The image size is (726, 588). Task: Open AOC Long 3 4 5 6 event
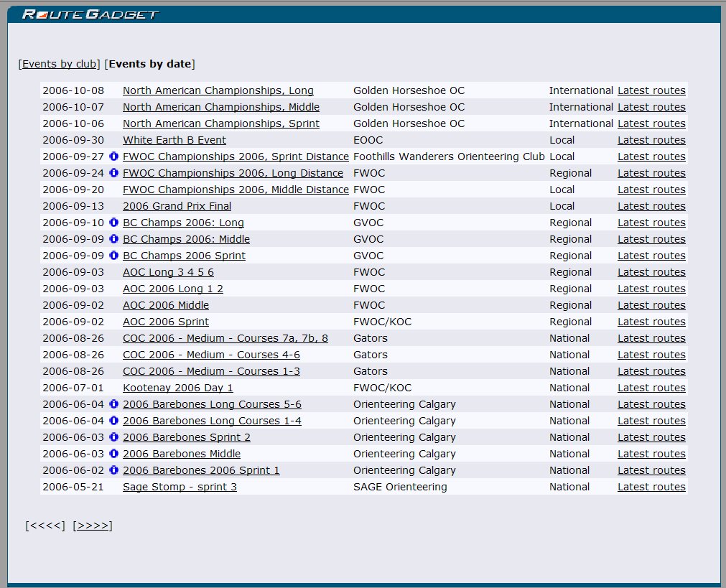tap(168, 272)
